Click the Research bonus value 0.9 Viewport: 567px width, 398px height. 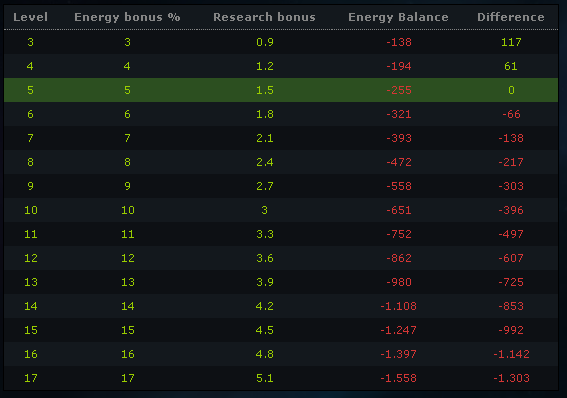tap(265, 42)
